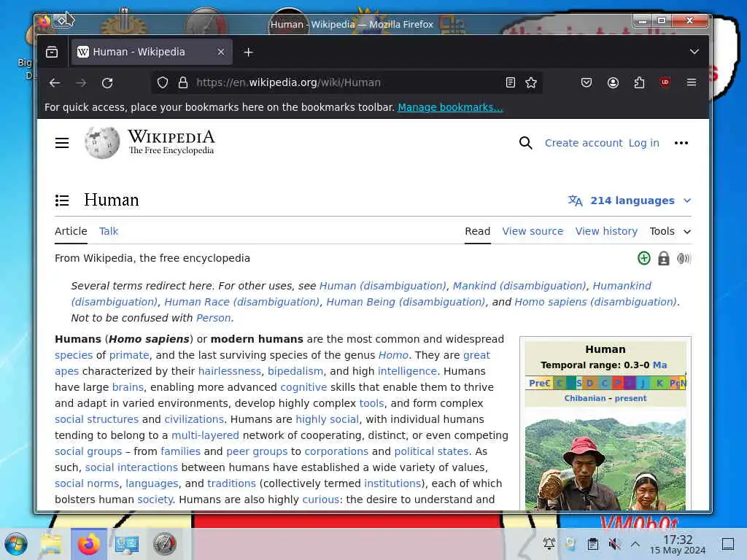
Task: Open Wikipedia personal tools ellipsis menu
Action: pos(681,143)
